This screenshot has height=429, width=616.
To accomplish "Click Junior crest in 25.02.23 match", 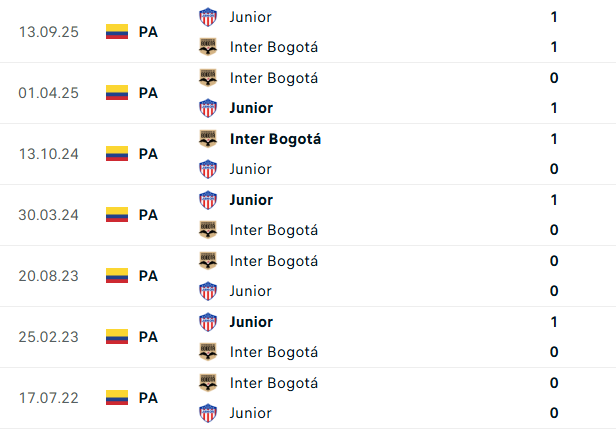I will (208, 321).
